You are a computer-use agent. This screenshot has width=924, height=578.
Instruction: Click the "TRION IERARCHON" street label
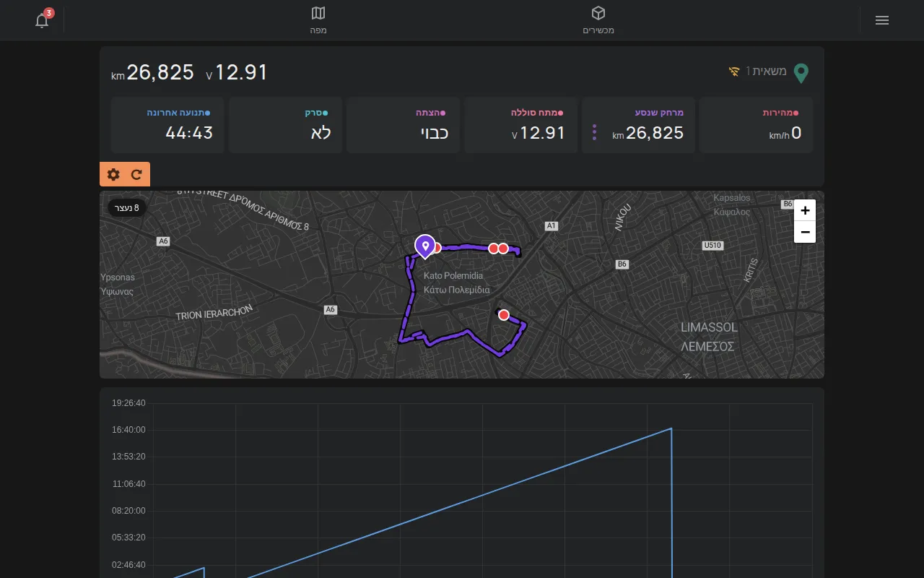[x=214, y=312]
